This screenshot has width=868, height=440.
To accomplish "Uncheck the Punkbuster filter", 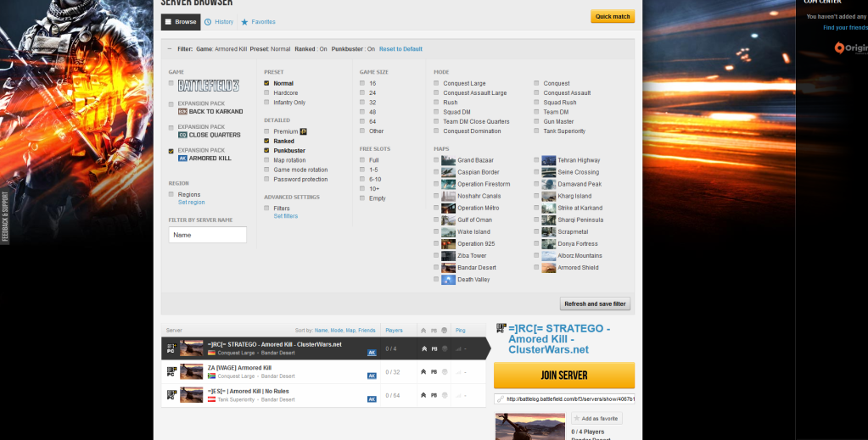I will [x=267, y=151].
